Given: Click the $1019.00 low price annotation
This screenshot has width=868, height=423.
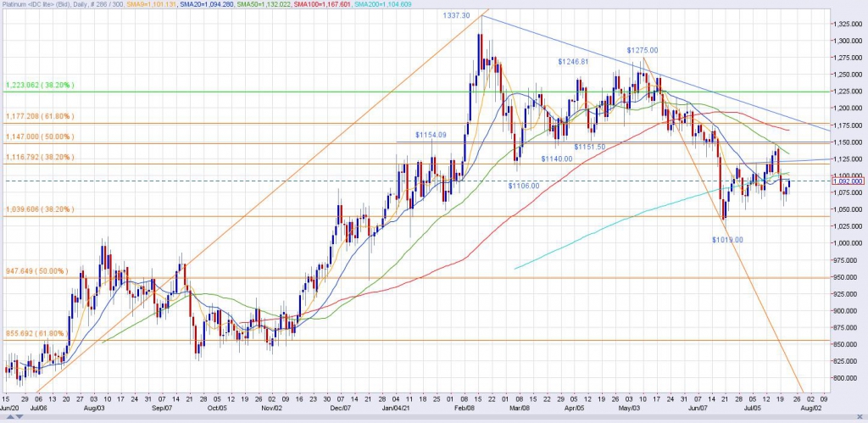Looking at the screenshot, I should [x=727, y=240].
